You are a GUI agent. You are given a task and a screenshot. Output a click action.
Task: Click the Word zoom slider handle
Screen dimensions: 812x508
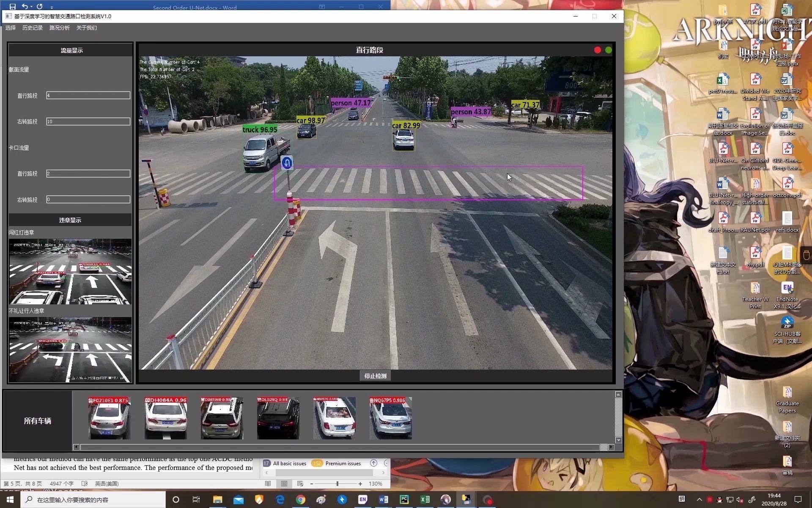[337, 483]
